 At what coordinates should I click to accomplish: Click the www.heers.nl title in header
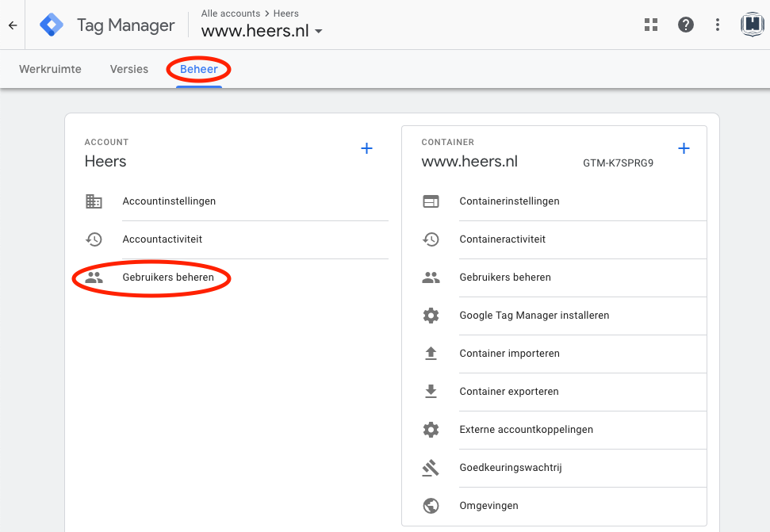pyautogui.click(x=255, y=31)
